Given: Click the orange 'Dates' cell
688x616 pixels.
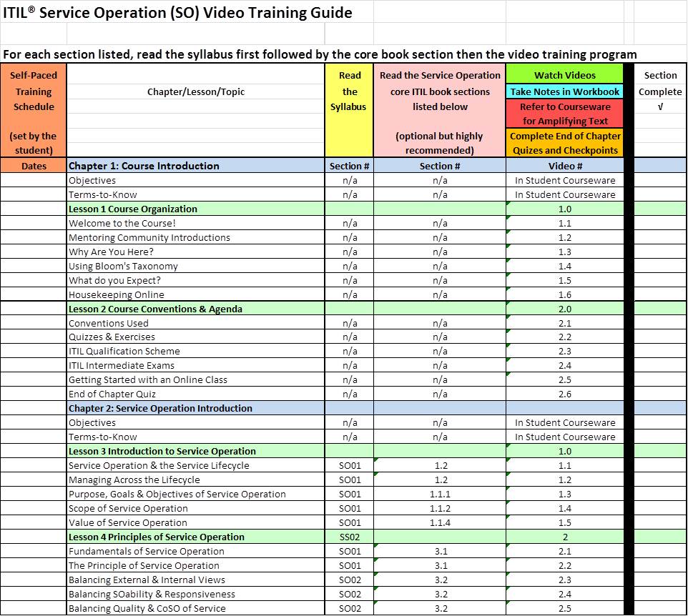Looking at the screenshot, I should pyautogui.click(x=34, y=166).
